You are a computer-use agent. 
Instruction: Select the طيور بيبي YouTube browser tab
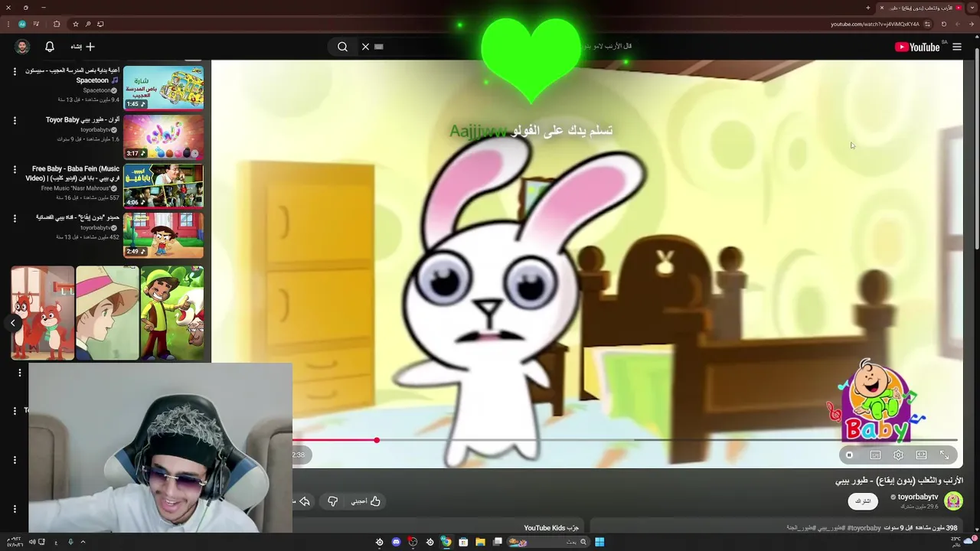click(921, 8)
